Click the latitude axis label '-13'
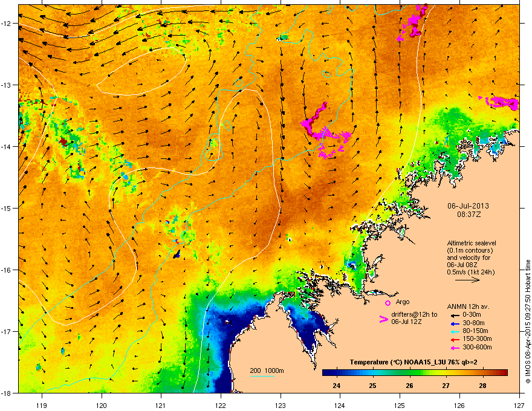The width and height of the screenshot is (532, 411). click(7, 85)
